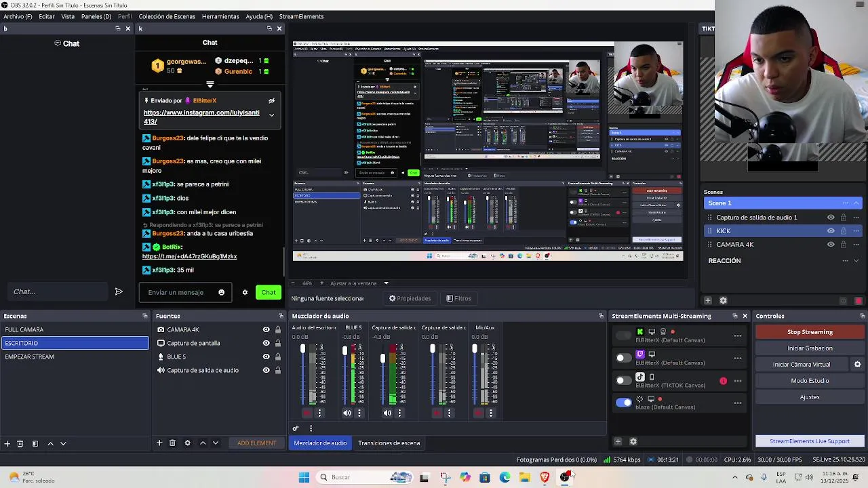This screenshot has width=868, height=488.
Task: Open Ajustes settings button
Action: [x=810, y=397]
